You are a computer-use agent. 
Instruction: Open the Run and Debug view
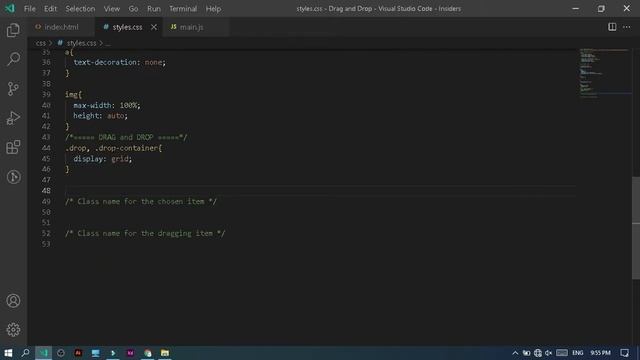tap(13, 118)
